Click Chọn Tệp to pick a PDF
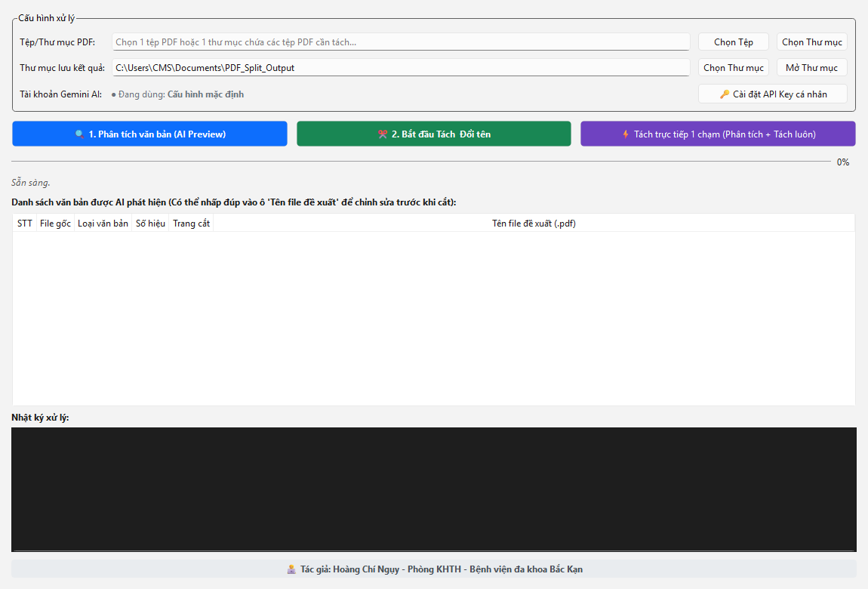 coord(734,42)
